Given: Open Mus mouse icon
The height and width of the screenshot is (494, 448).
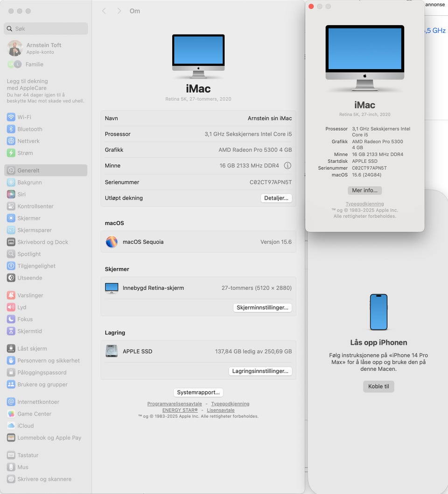Looking at the screenshot, I should pyautogui.click(x=11, y=467).
